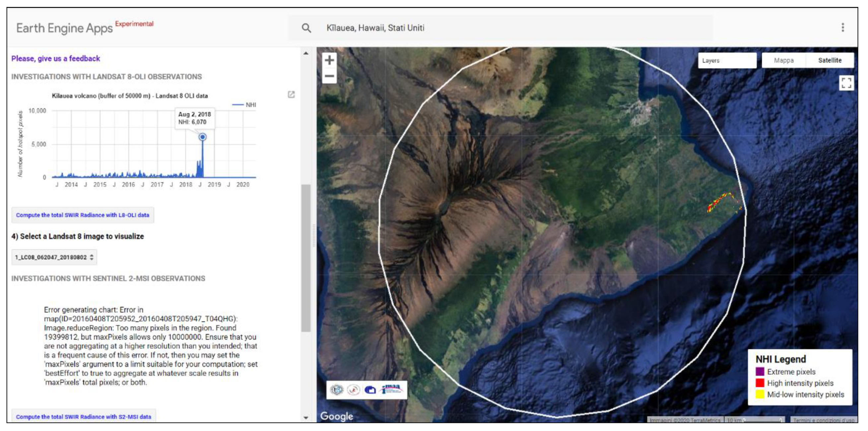Click the Aug 2, 2018 chart data point

(x=203, y=137)
